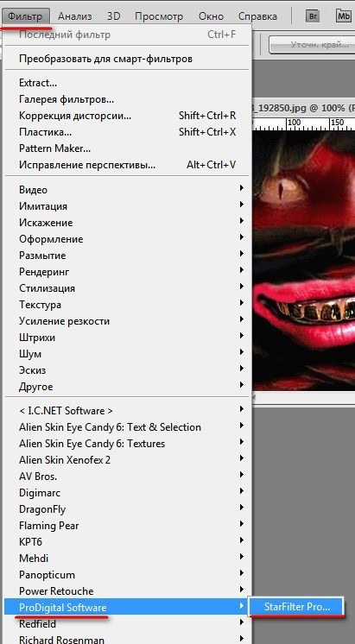The height and width of the screenshot is (644, 355).
Task: Open Галерея фильтров...
Action: 127,99
